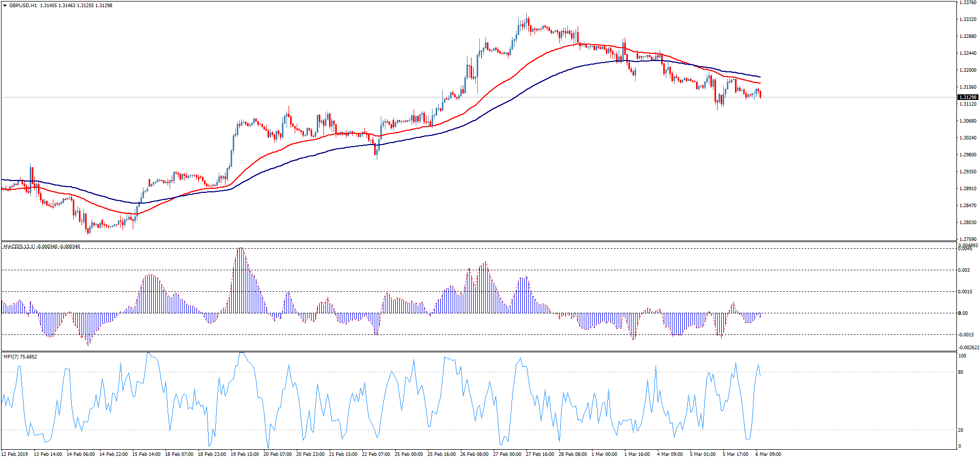Viewport: 980px width, 460px height.
Task: Click the 25 Feb 16:00 time label
Action: [441, 454]
